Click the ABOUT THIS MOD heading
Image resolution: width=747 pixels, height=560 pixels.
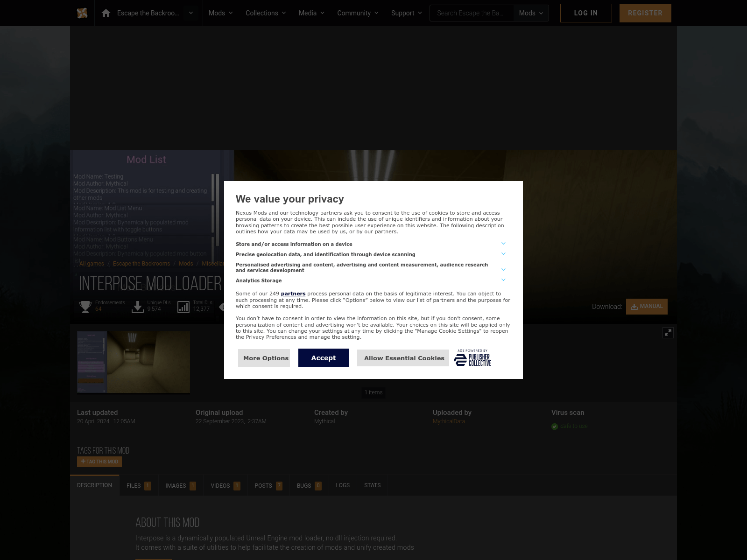(x=168, y=523)
